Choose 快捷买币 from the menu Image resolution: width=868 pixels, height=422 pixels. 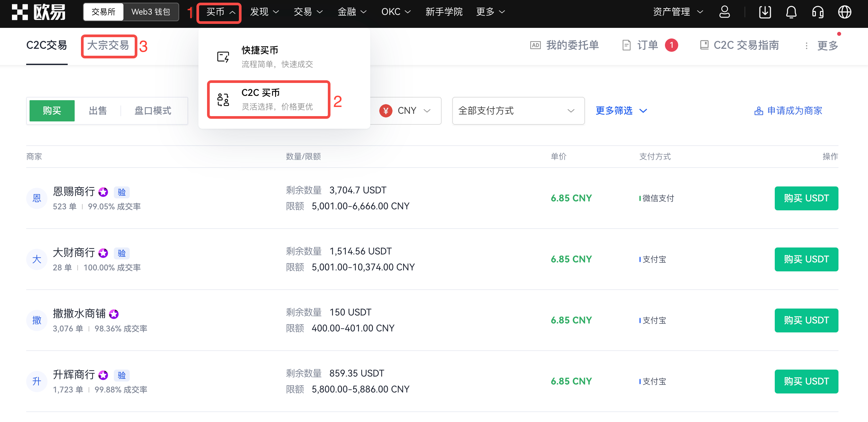click(x=284, y=57)
